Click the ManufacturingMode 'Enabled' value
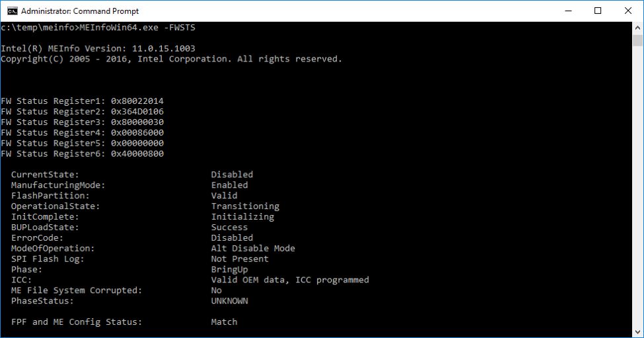644x338 pixels. pos(229,185)
